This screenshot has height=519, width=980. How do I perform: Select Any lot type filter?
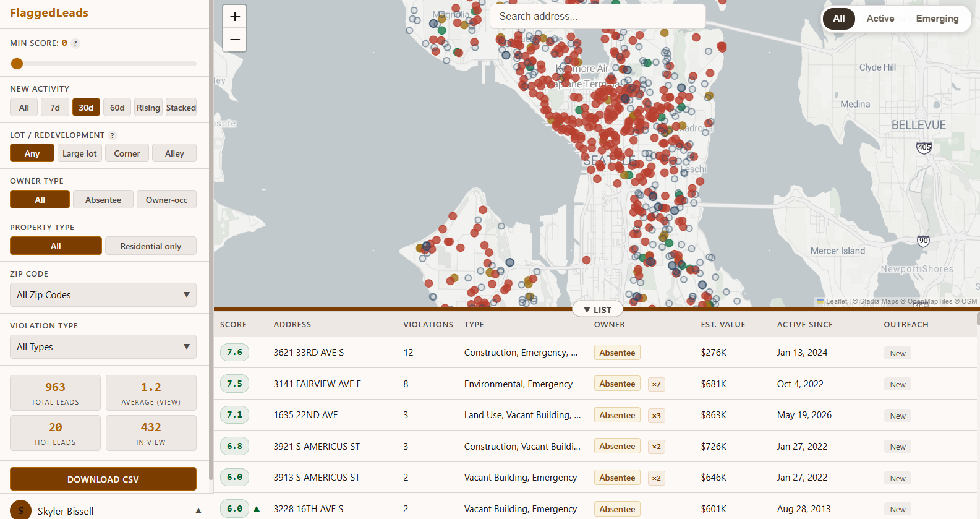(32, 153)
